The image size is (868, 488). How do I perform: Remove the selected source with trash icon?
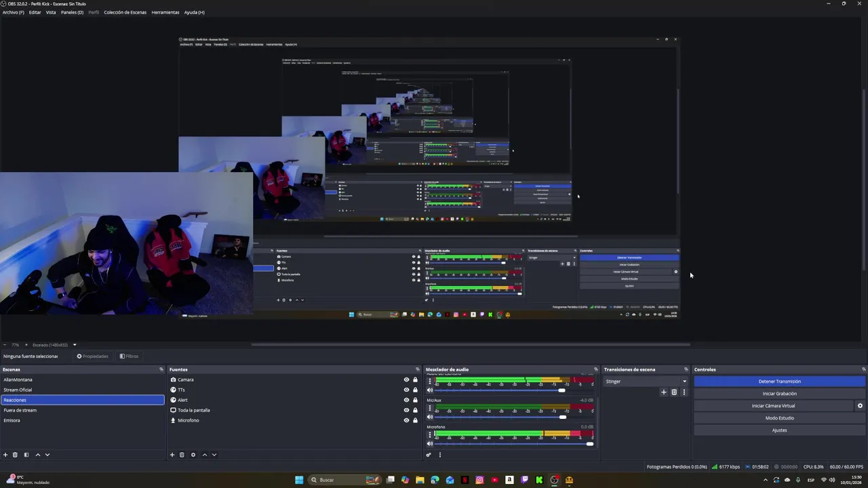point(182,455)
